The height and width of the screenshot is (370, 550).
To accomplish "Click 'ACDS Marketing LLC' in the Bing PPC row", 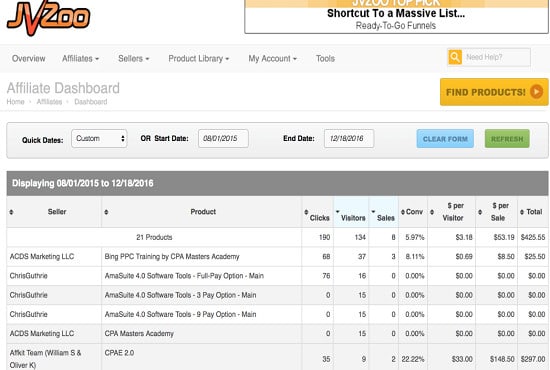I will (42, 257).
